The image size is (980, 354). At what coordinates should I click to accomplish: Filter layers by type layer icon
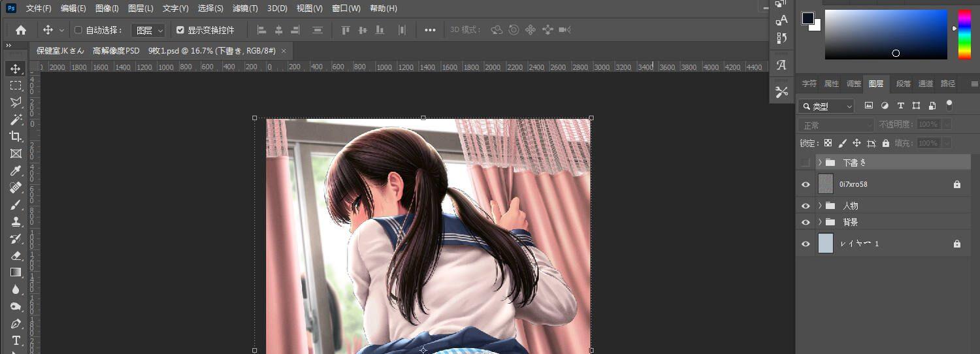coord(900,106)
